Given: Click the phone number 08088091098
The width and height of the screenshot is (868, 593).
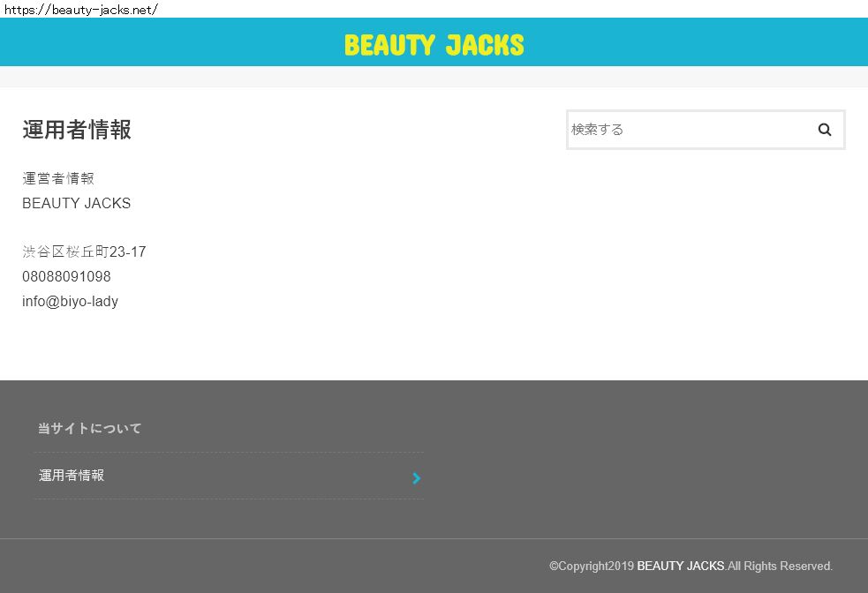Looking at the screenshot, I should (66, 276).
